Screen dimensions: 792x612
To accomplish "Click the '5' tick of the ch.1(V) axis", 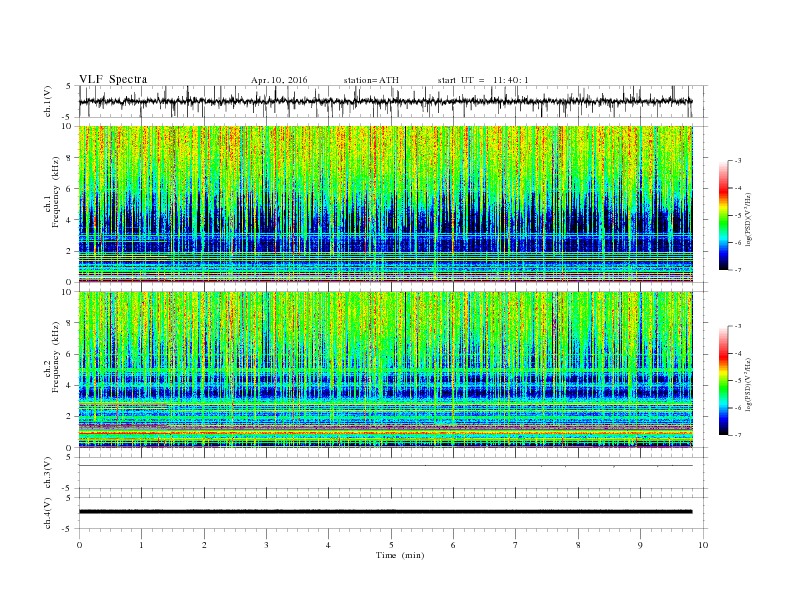I will point(69,86).
